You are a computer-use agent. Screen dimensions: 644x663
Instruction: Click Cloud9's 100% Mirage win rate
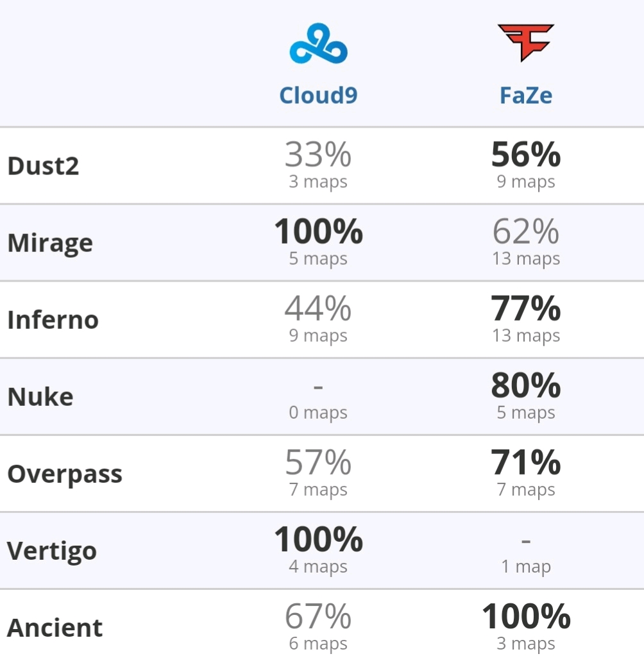coord(318,231)
